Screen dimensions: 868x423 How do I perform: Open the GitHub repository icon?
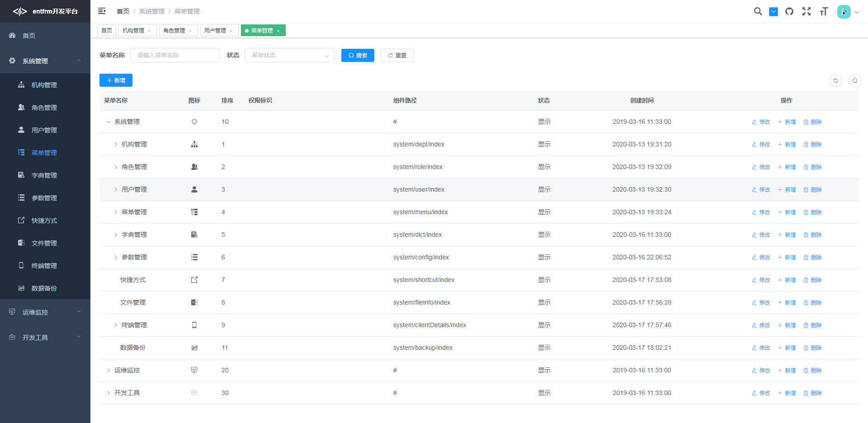pyautogui.click(x=789, y=11)
